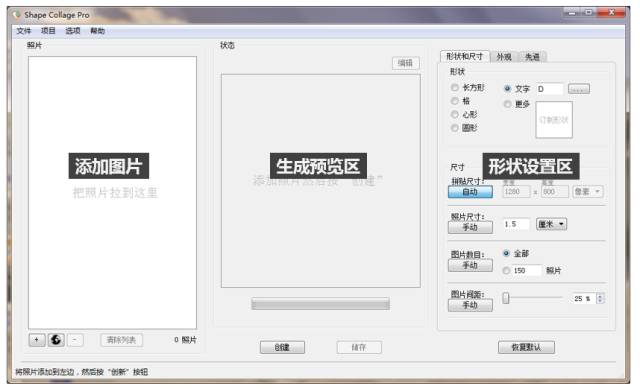640x392 pixels.
Task: Select the 圆形 shape option
Action: click(x=464, y=128)
